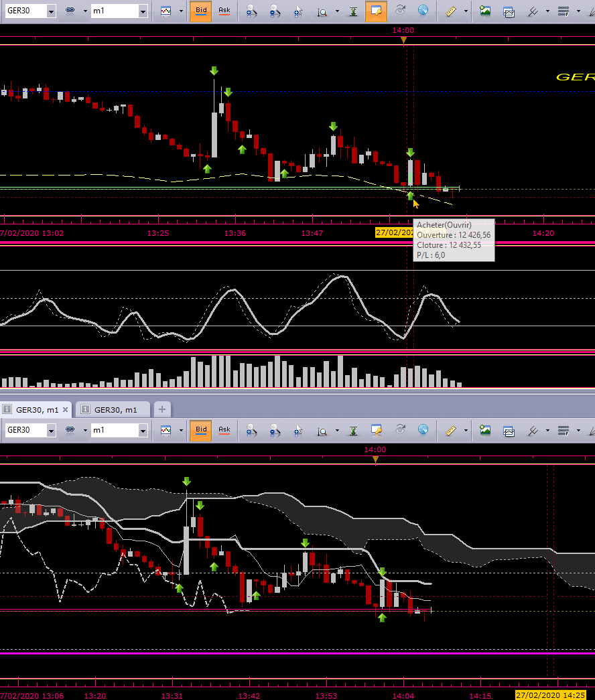Expand chart type arrow in upper toolbar
Image resolution: width=595 pixels, height=700 pixels.
click(181, 11)
